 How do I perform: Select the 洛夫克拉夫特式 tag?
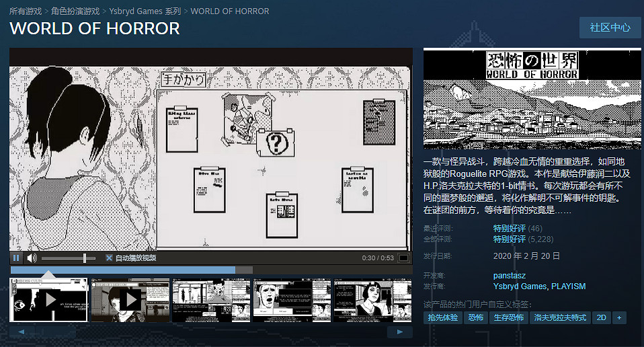coord(559,317)
